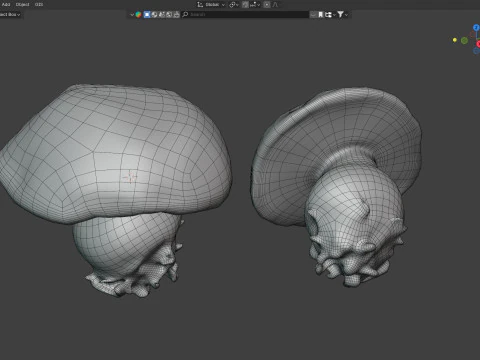
Task: Click the funnel filter icon
Action: click(x=340, y=14)
